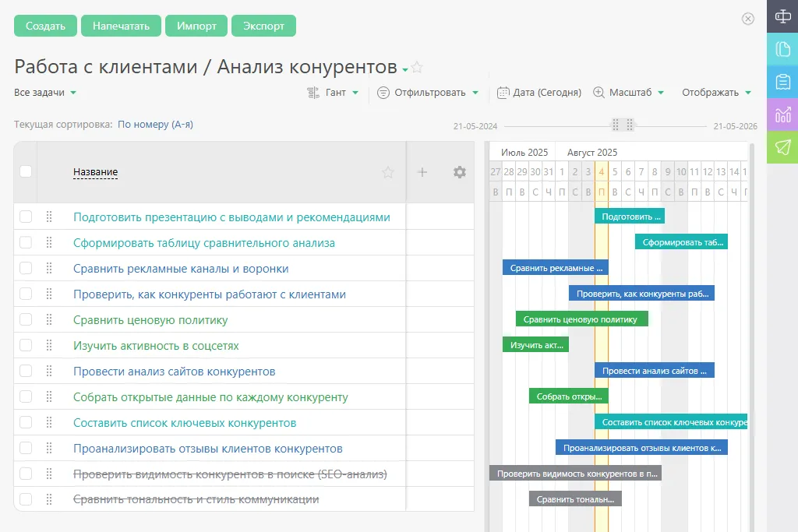Click the dark top sidebar icon
798x532 pixels.
point(782,16)
